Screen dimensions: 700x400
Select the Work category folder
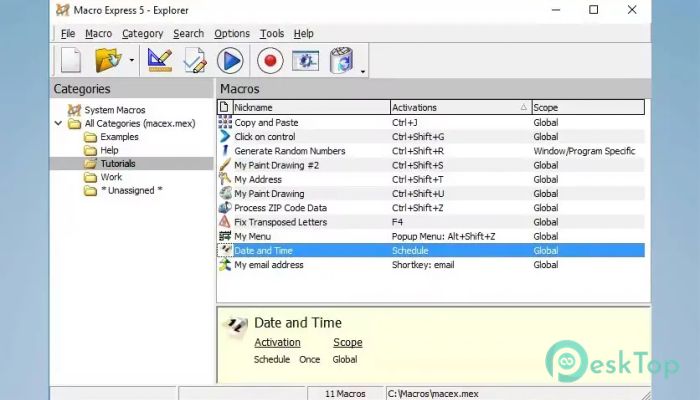(x=111, y=177)
